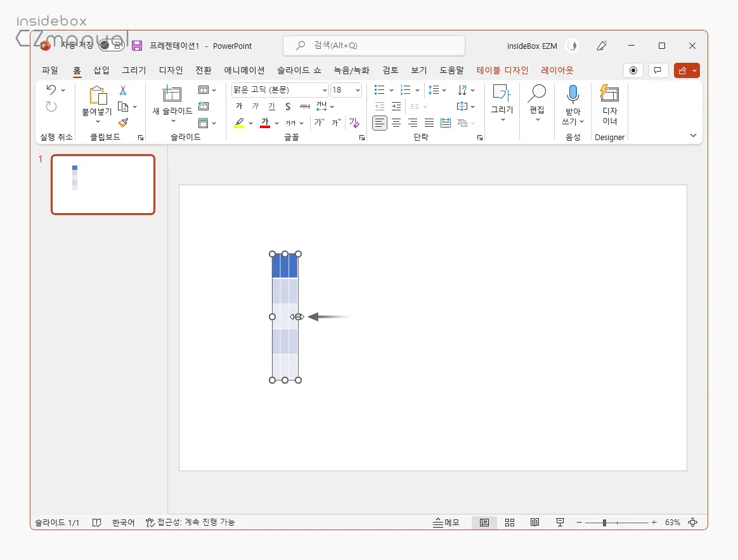The width and height of the screenshot is (738, 560).
Task: Click the 메모 notes button
Action: pos(446,523)
